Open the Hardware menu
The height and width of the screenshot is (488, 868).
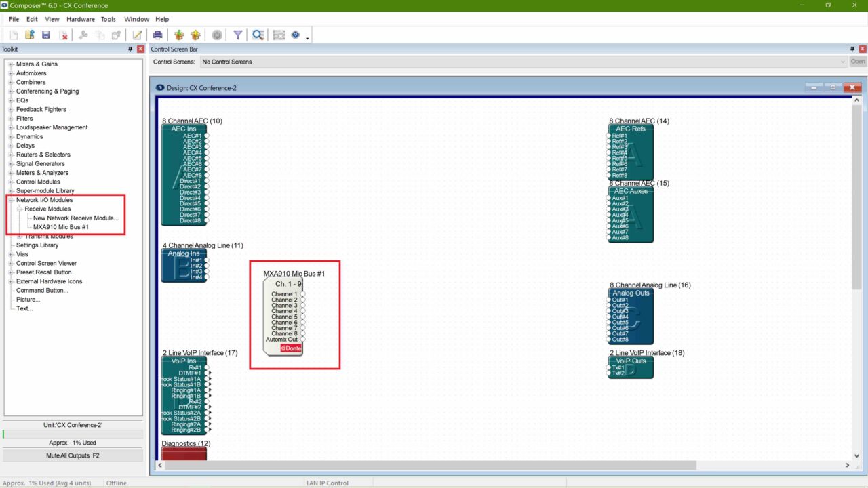tap(80, 19)
